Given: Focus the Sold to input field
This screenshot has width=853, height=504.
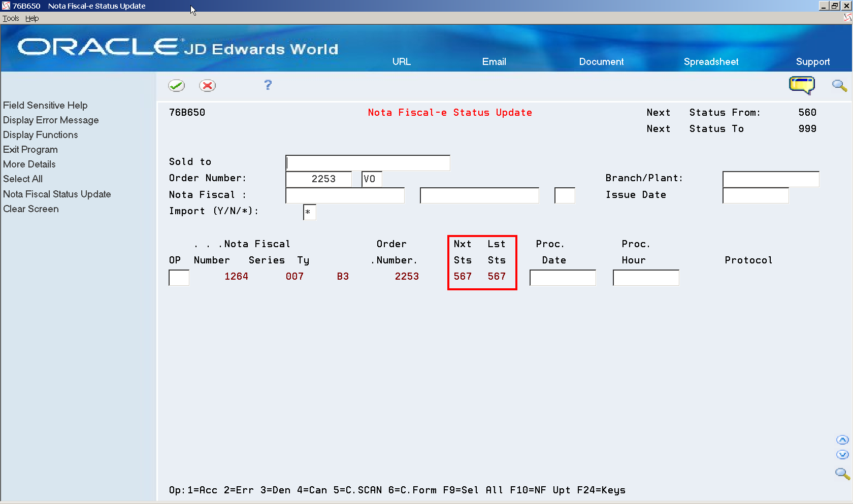Looking at the screenshot, I should [x=368, y=163].
